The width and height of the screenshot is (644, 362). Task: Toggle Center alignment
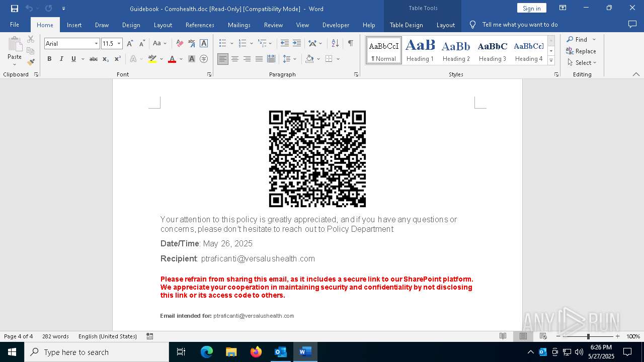tap(235, 59)
